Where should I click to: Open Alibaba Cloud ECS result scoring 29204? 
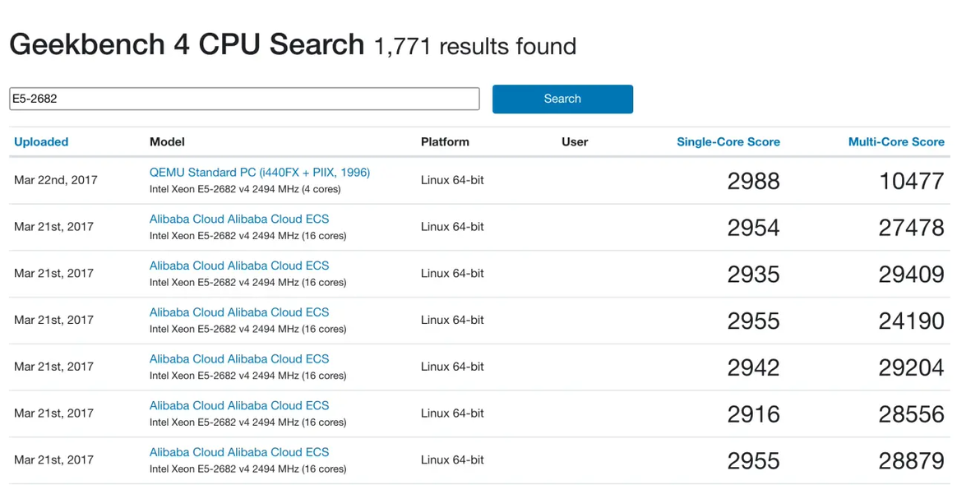point(238,359)
